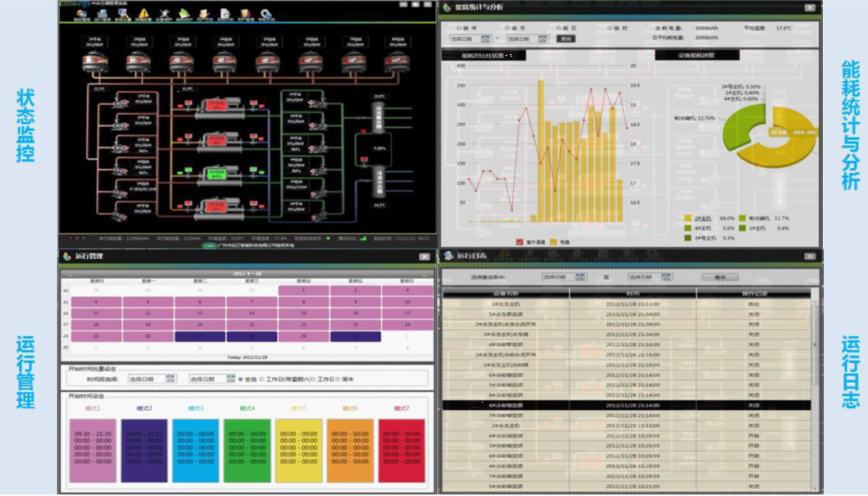
Task: Select the 工作日(带星期六) radio button
Action: pyautogui.click(x=261, y=380)
